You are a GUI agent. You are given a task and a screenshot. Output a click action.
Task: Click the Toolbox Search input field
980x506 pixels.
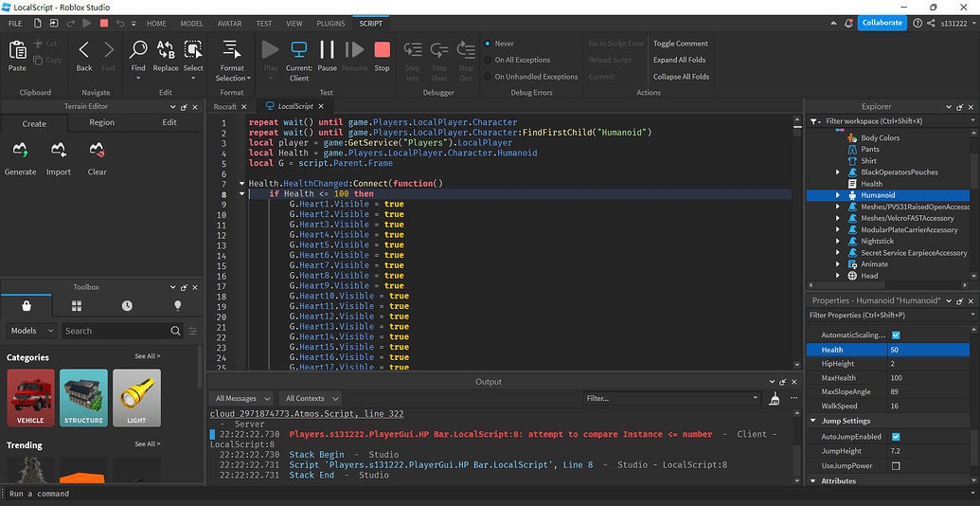(x=115, y=331)
